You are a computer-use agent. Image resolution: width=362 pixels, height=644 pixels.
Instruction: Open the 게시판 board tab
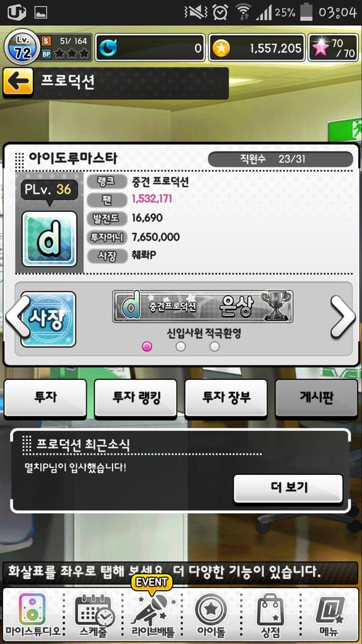[317, 397]
